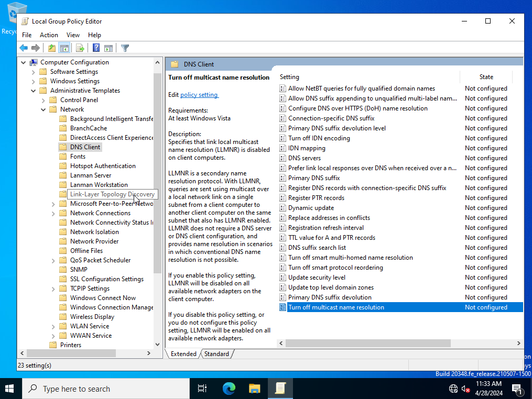The image size is (532, 399).
Task: Expand the Microsoft Peer-to-Peer Networking node
Action: [52, 203]
